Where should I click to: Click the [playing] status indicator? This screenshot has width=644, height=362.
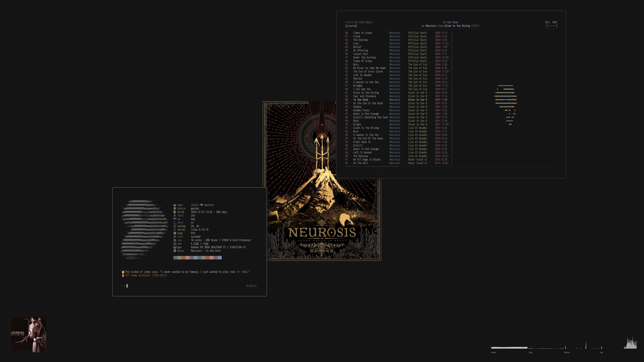351,26
